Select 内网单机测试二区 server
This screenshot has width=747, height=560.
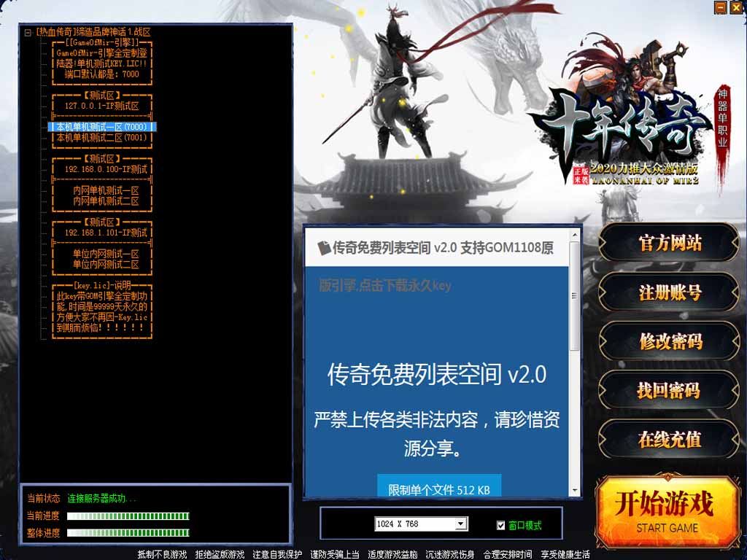(106, 201)
